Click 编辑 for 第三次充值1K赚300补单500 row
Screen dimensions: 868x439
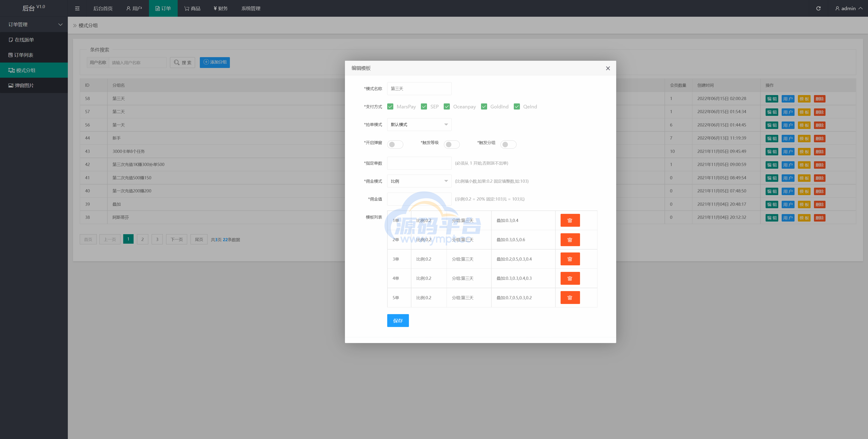click(x=772, y=165)
